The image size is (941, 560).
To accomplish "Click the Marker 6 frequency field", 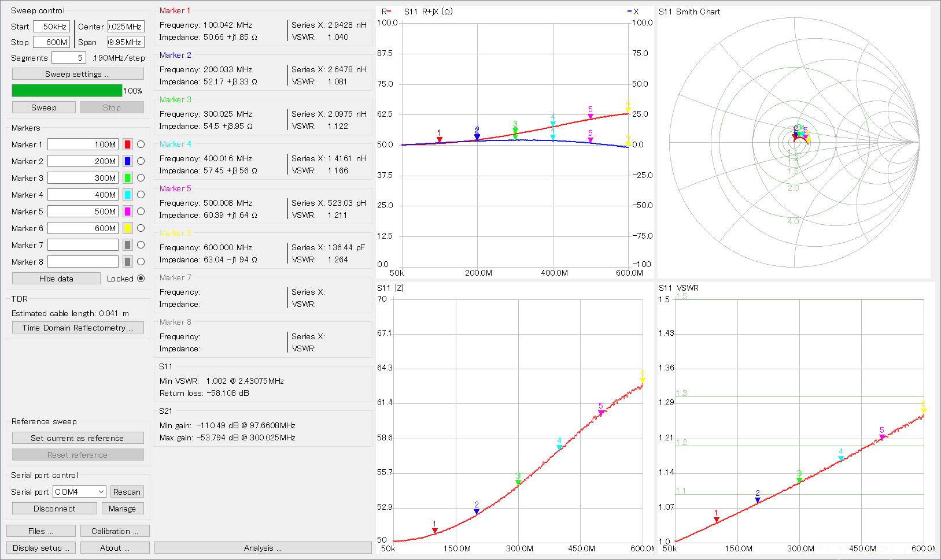I will pyautogui.click(x=83, y=228).
